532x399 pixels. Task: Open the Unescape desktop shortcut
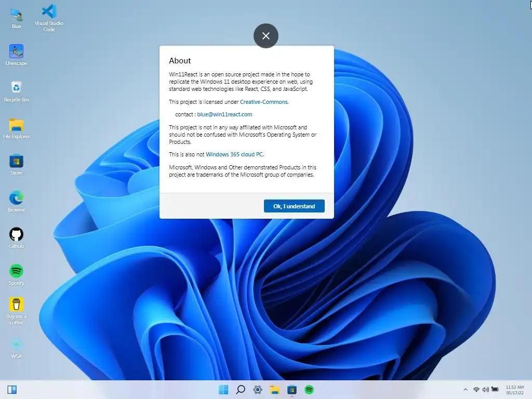[16, 55]
